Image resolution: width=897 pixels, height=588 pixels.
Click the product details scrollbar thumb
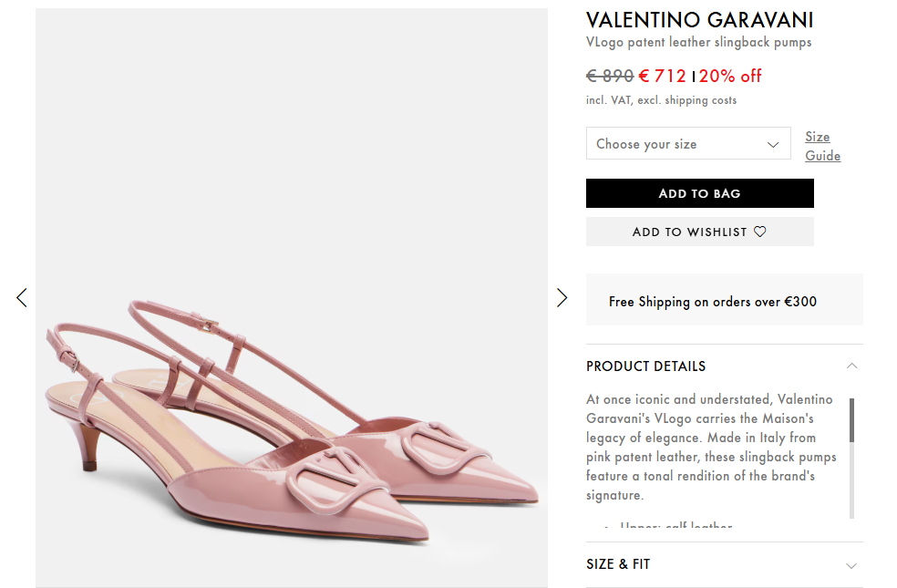[x=852, y=419]
